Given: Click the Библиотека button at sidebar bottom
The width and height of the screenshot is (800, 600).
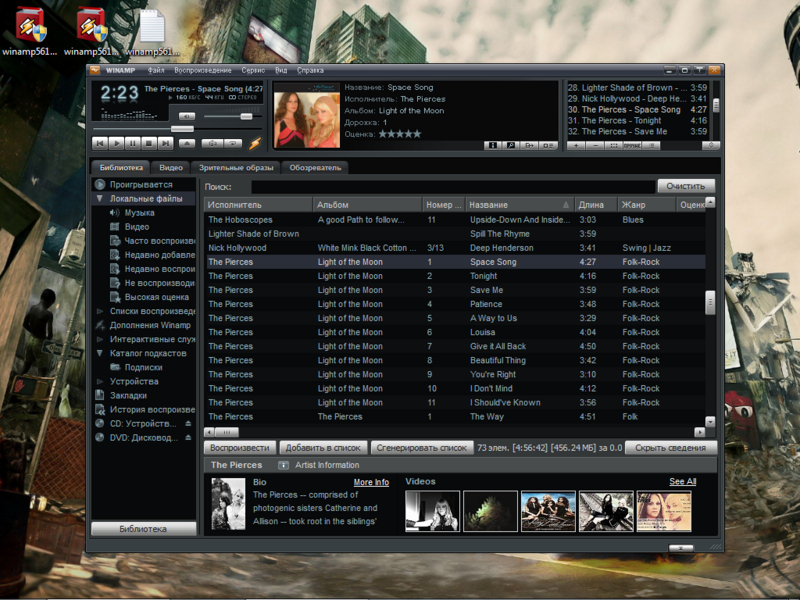Looking at the screenshot, I should tap(143, 529).
